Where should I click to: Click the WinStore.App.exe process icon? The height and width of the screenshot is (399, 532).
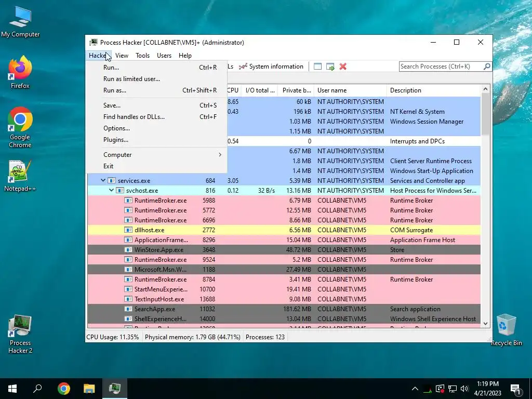(128, 250)
